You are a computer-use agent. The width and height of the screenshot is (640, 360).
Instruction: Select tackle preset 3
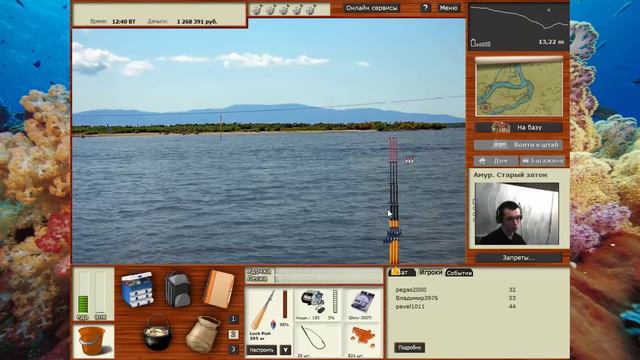point(233,349)
